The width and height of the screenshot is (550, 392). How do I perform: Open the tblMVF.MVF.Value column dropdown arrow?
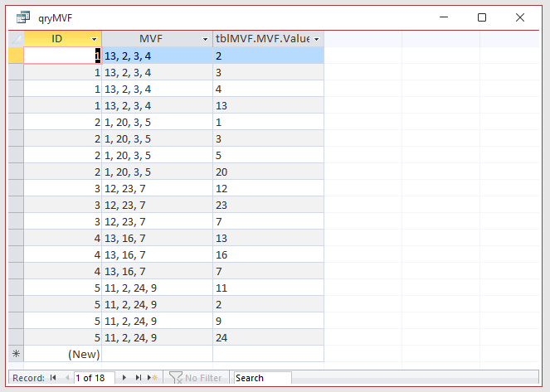click(316, 39)
